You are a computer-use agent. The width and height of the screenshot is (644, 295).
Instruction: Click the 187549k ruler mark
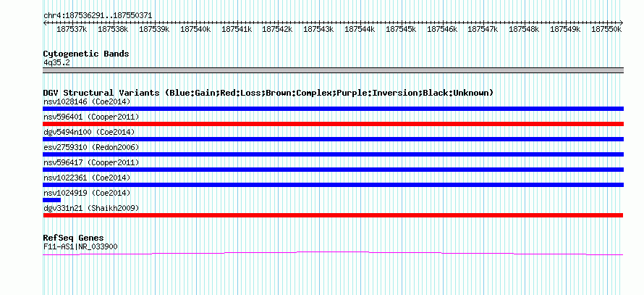tap(566, 29)
